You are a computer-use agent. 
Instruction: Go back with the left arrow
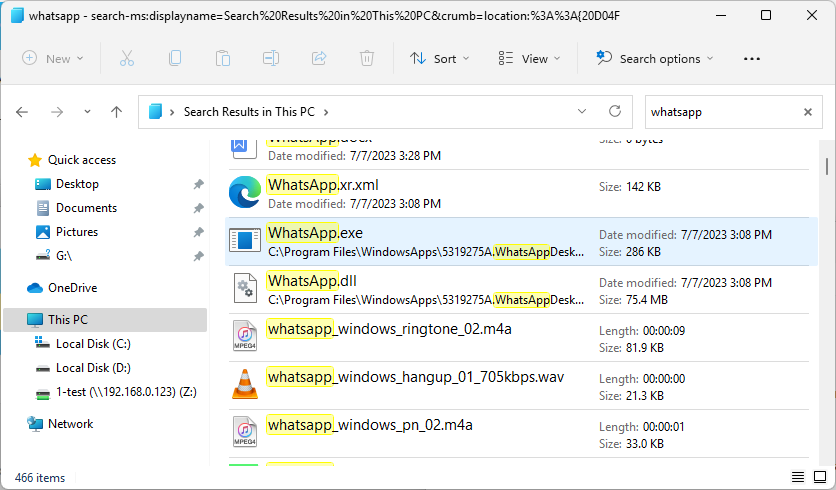(x=22, y=112)
